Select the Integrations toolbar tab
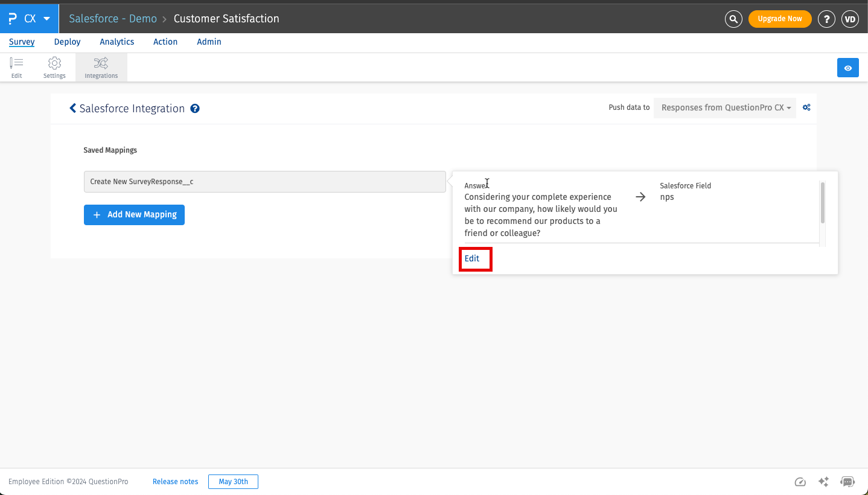 (x=101, y=68)
